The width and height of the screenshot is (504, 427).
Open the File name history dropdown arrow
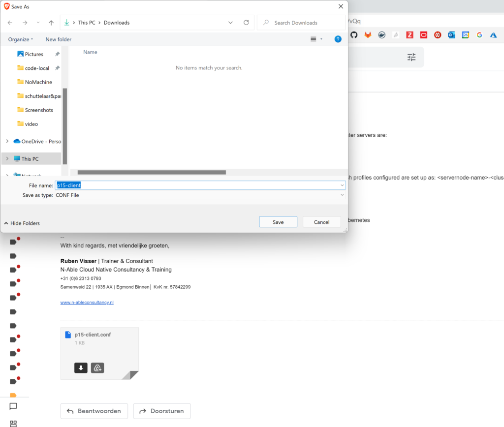point(342,185)
